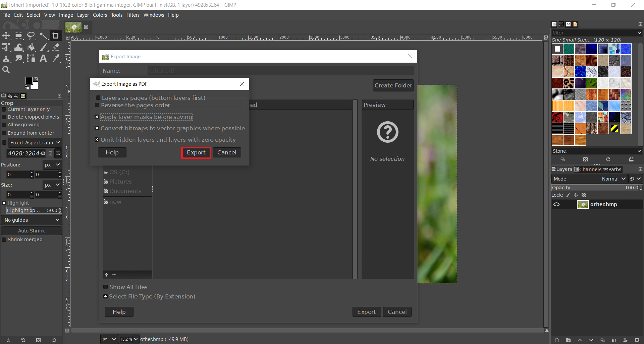
Task: Enable Layers as pages checkbox
Action: click(x=98, y=98)
